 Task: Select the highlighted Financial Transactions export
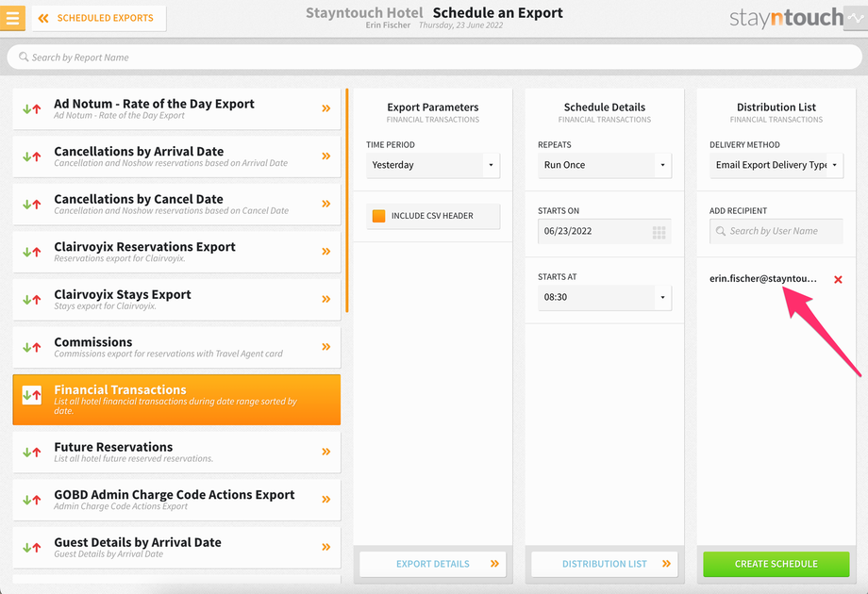176,400
